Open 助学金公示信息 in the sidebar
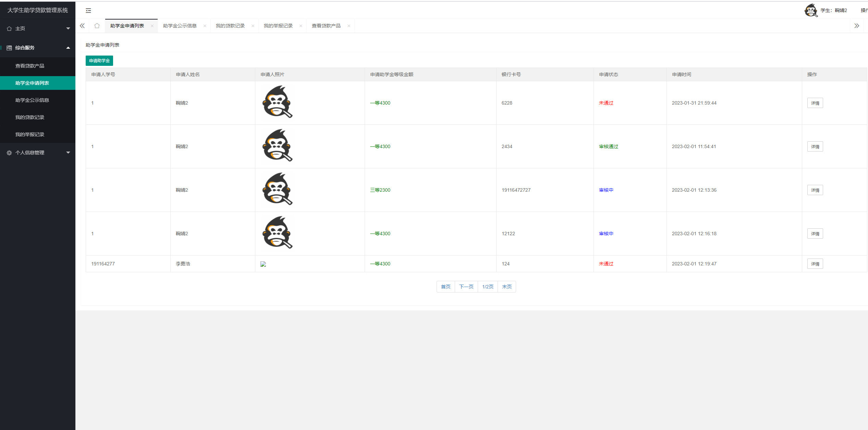 click(x=32, y=100)
